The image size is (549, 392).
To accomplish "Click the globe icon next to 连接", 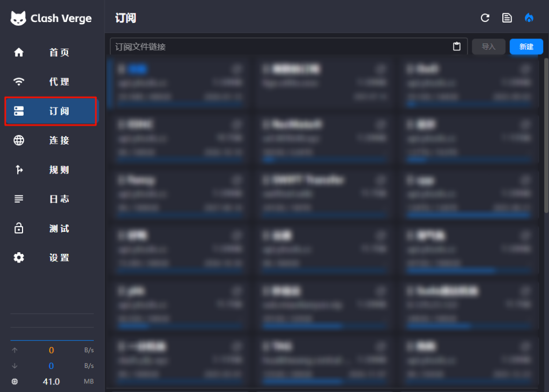I will tap(18, 140).
